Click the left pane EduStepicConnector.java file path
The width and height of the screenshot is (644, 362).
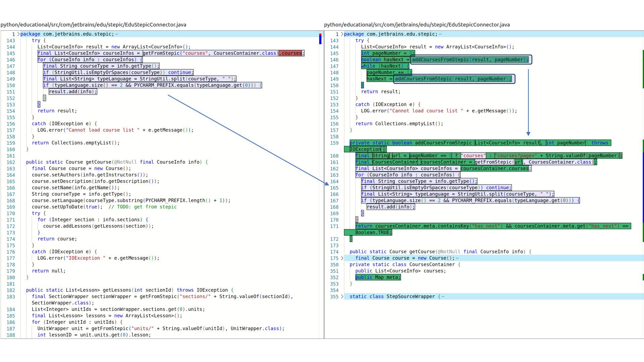coord(93,25)
